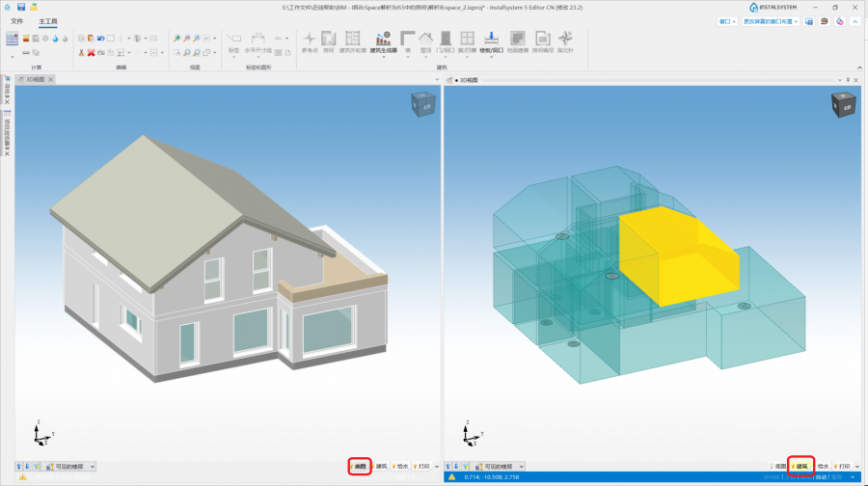868x486 pixels.
Task: Open the 窗口 dropdown at top right
Action: (x=725, y=20)
